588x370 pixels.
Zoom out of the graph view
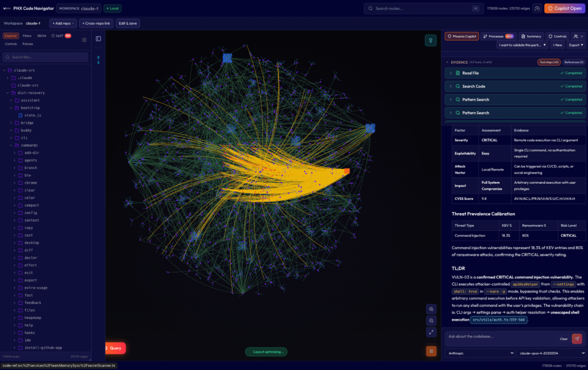click(x=431, y=321)
